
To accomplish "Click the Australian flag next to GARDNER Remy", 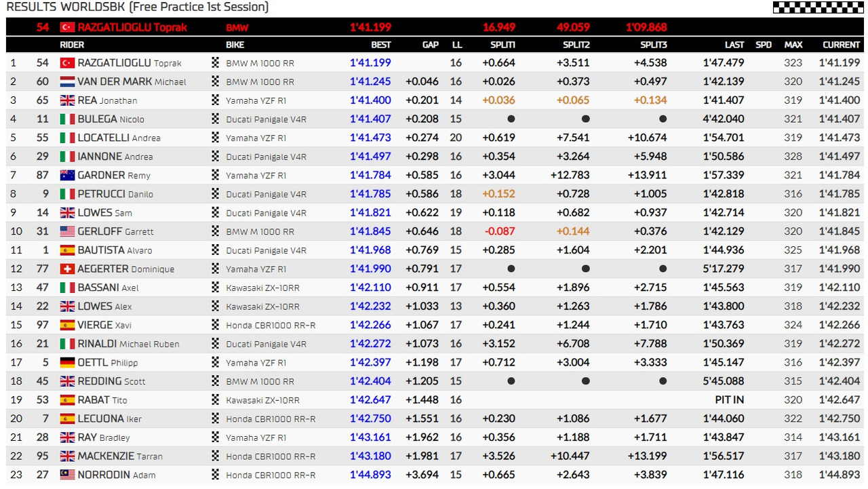I will (x=67, y=175).
